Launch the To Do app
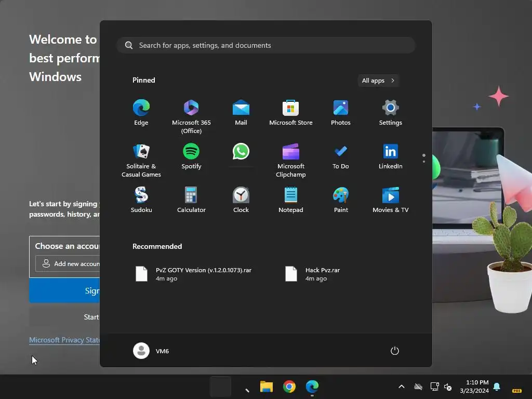 [341, 156]
